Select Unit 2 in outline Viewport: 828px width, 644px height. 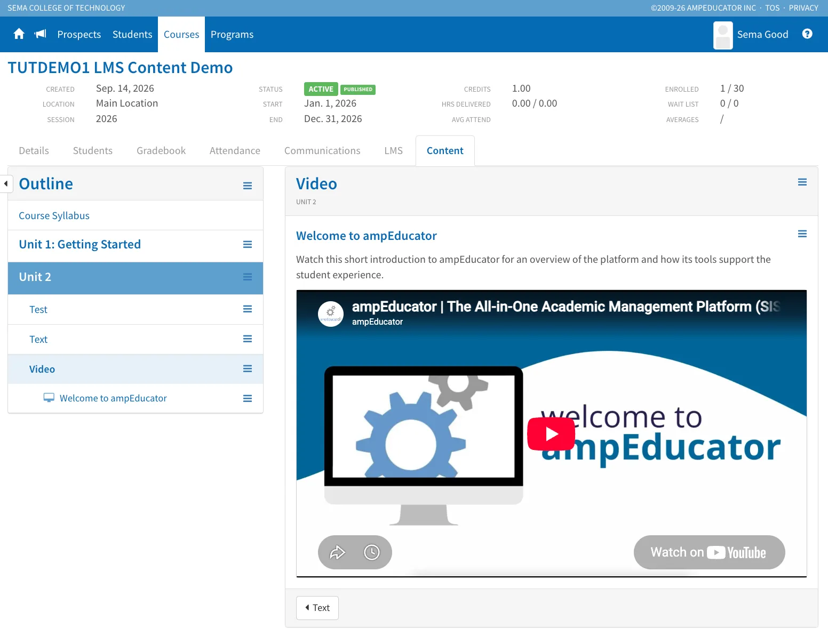tap(35, 277)
